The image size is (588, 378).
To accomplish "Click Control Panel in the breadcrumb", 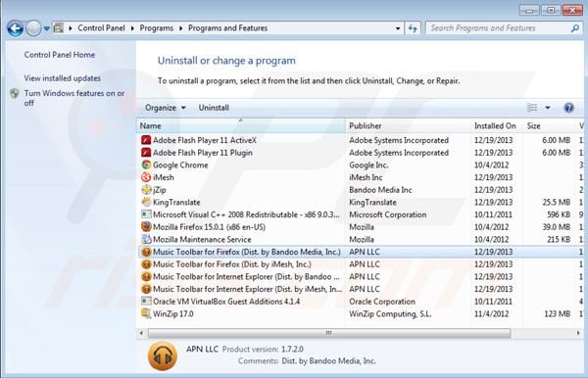I will point(101,28).
